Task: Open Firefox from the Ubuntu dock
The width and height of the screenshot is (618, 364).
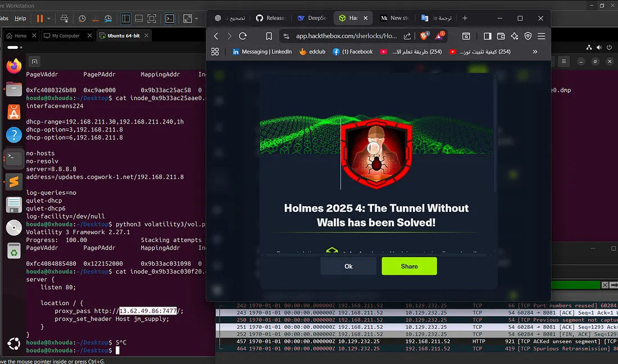Action: [x=14, y=66]
